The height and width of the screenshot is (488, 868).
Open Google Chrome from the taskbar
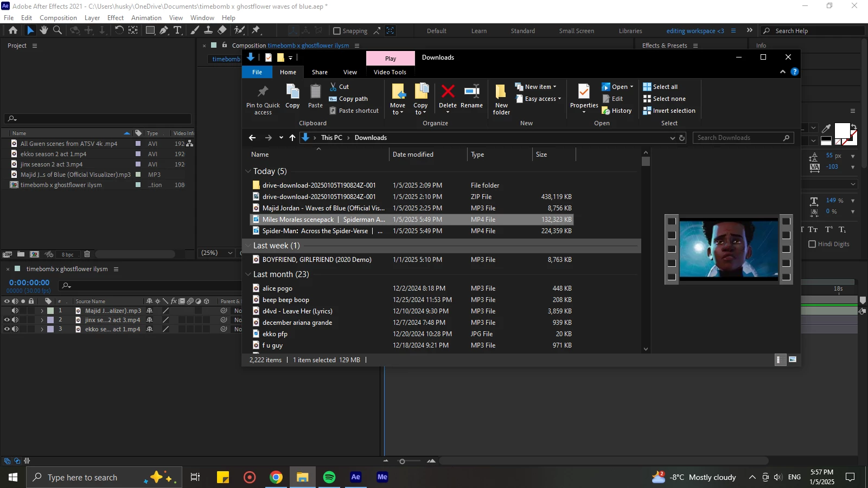[276, 477]
